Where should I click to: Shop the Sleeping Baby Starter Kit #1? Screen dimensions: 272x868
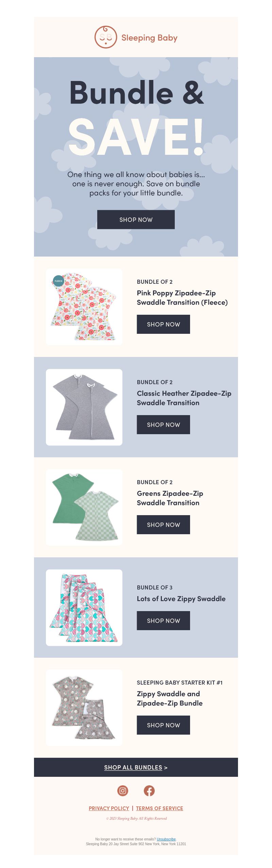tap(164, 725)
